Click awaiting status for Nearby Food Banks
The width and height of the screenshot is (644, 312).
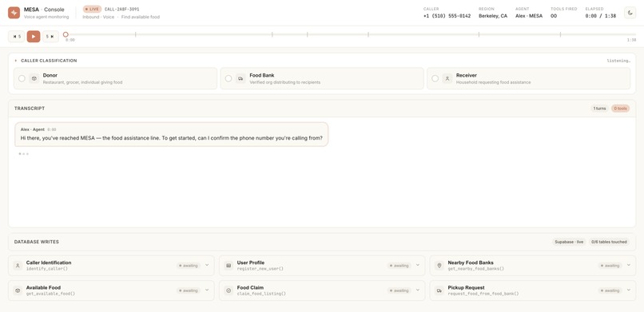point(610,266)
